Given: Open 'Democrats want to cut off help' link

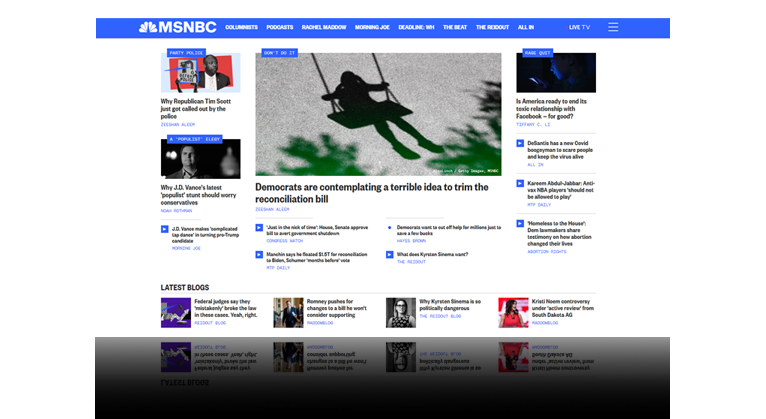Looking at the screenshot, I should (448, 230).
